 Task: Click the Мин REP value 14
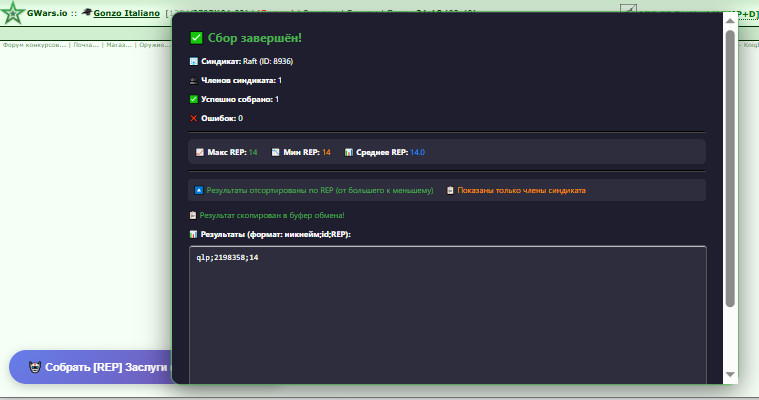click(326, 152)
